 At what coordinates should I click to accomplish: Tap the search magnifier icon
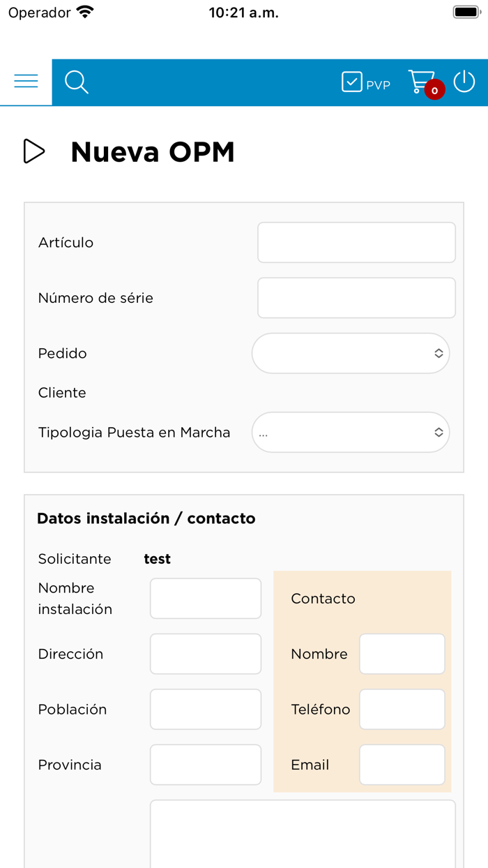pos(76,82)
